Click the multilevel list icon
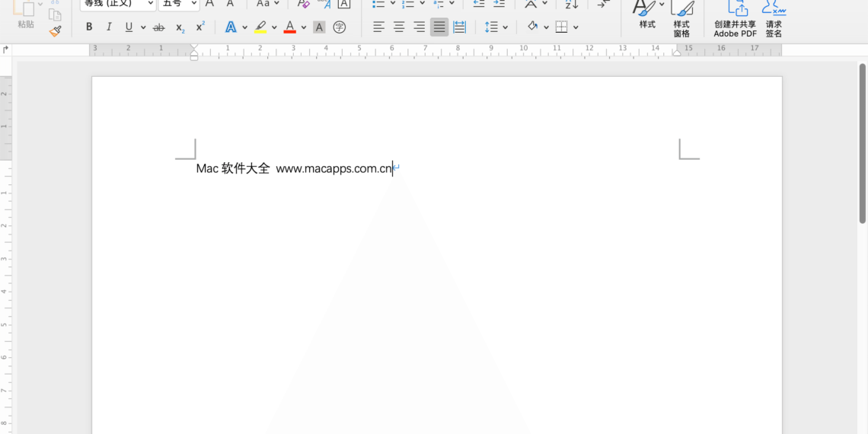 pyautogui.click(x=439, y=4)
